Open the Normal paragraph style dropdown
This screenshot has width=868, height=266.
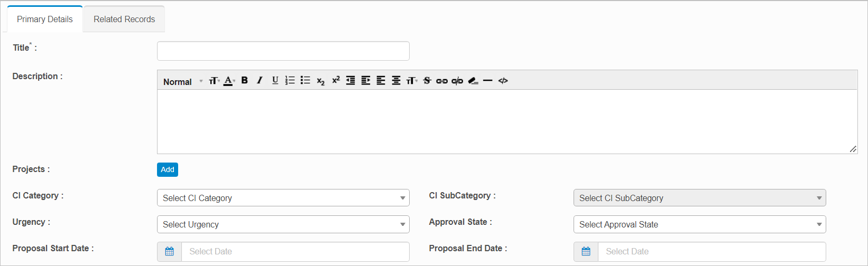(182, 82)
